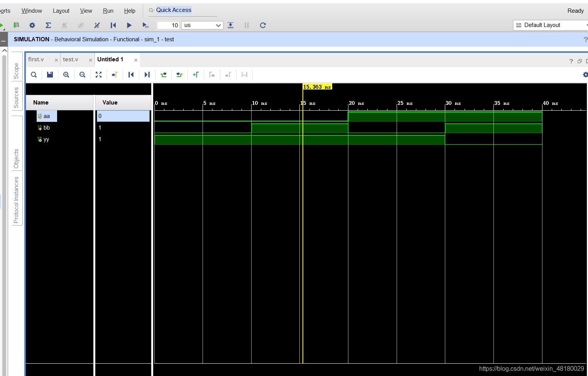Open the time unit dropdown showing us
The image size is (588, 376).
(x=203, y=25)
